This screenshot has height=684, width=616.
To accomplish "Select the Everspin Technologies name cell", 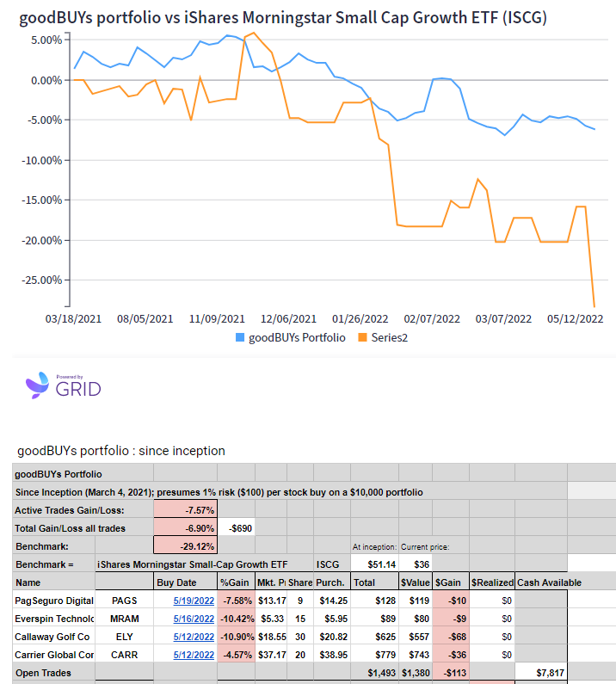I will click(x=53, y=619).
